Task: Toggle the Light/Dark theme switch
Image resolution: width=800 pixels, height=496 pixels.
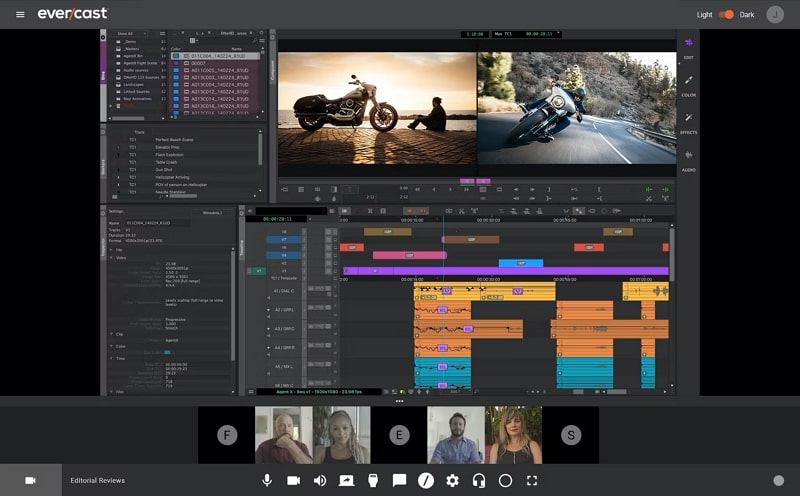Action: click(x=726, y=14)
